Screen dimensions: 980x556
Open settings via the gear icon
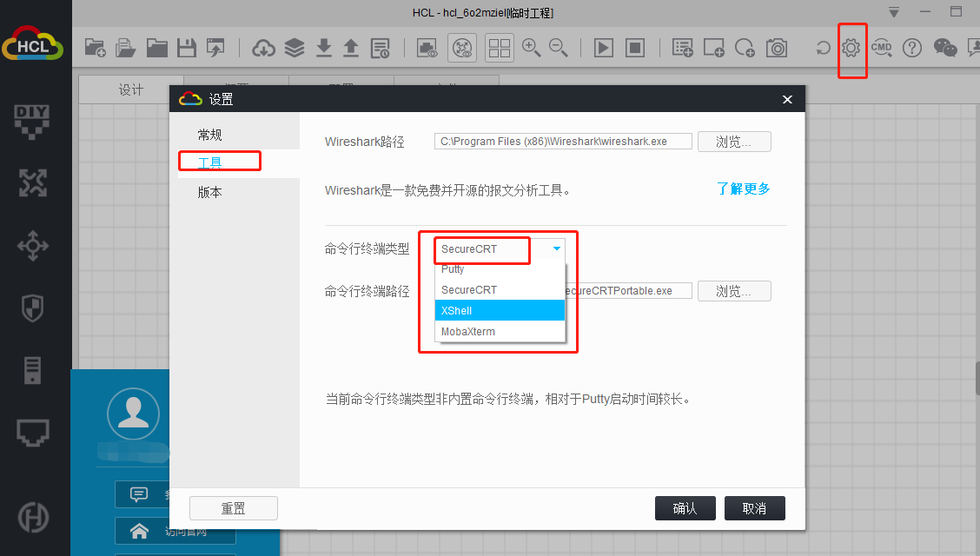pos(851,48)
